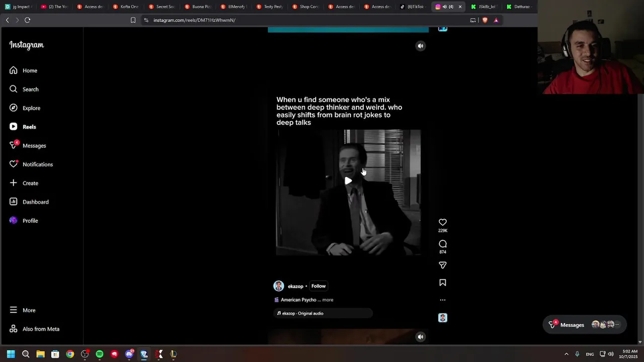Switch to Kofta One tab
This screenshot has width=644, height=362.
click(x=126, y=7)
